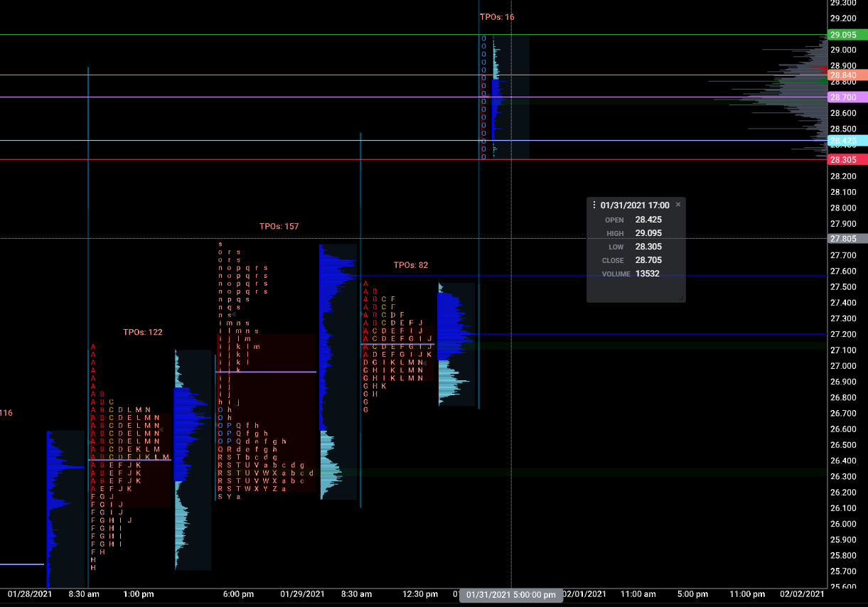Viewport: 868px width, 607px height.
Task: Click the 1:00 pm time axis label
Action: [139, 593]
